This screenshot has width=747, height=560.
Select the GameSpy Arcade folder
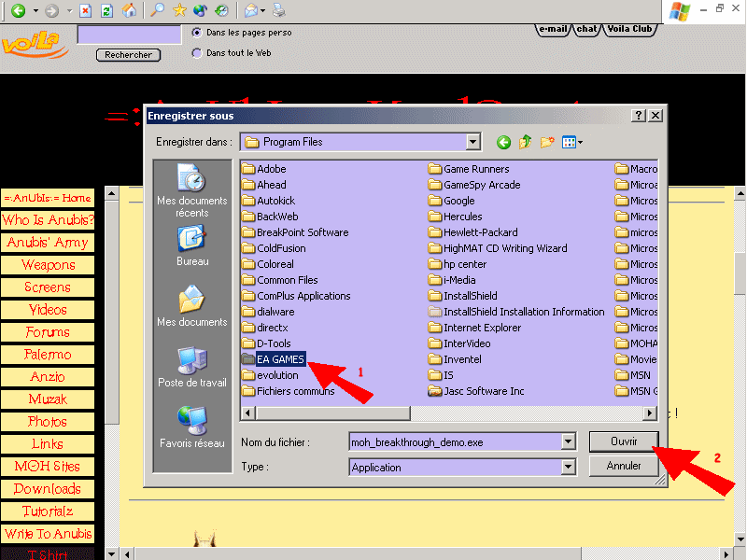(x=474, y=185)
